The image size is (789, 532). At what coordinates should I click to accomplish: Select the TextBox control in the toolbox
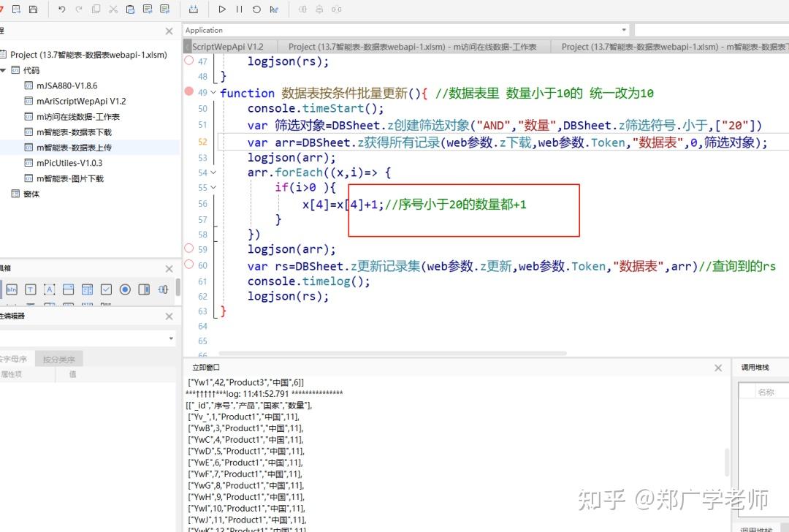(x=31, y=289)
